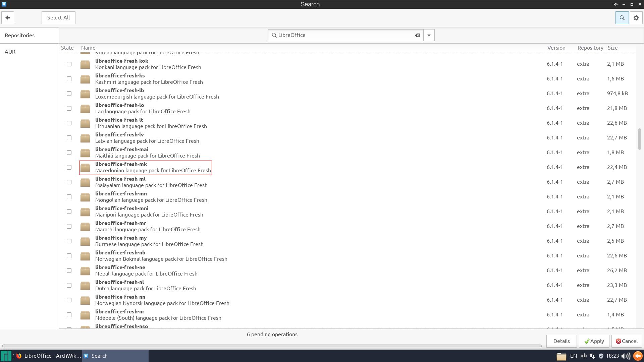The width and height of the screenshot is (644, 362).
Task: Toggle the search magnifier button
Action: click(622, 18)
